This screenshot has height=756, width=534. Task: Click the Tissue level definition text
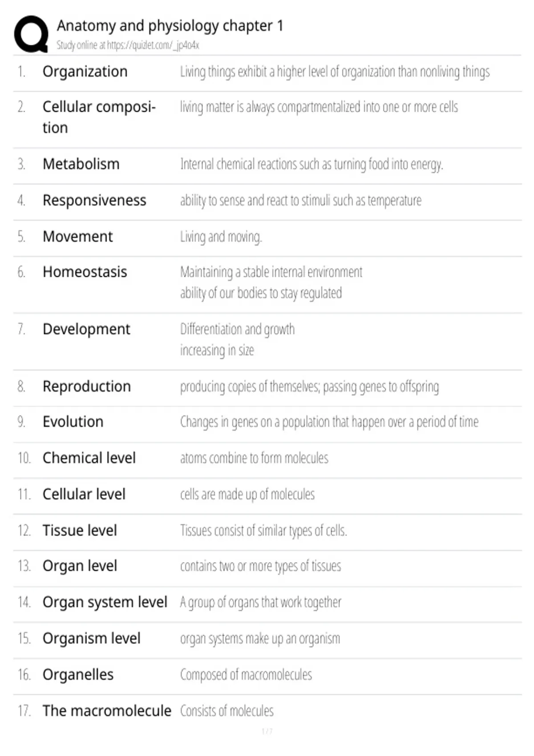[x=263, y=530]
